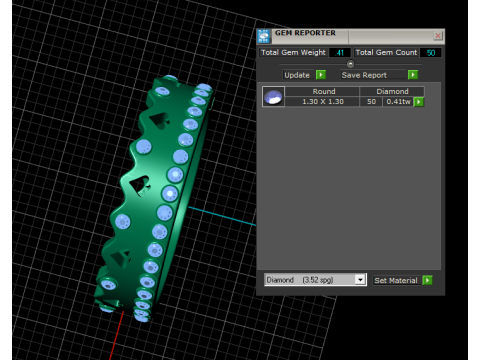Click the Set Material label
Viewport: 480px width, 360px height.
point(396,280)
